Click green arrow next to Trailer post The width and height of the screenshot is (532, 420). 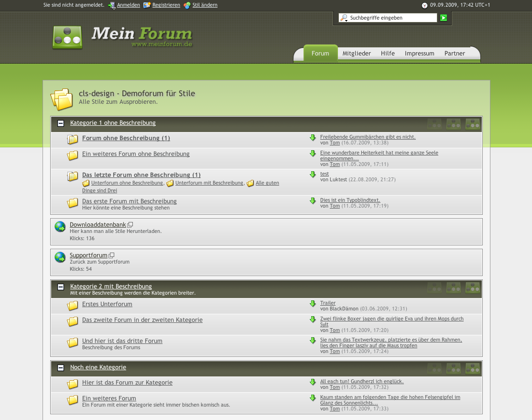(313, 304)
